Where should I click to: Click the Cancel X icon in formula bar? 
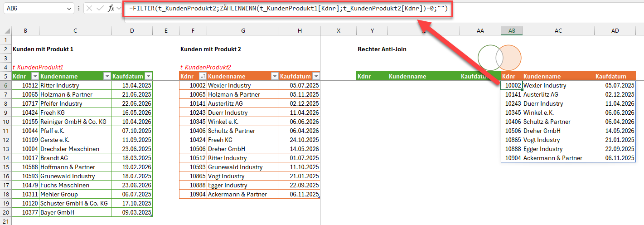click(89, 8)
